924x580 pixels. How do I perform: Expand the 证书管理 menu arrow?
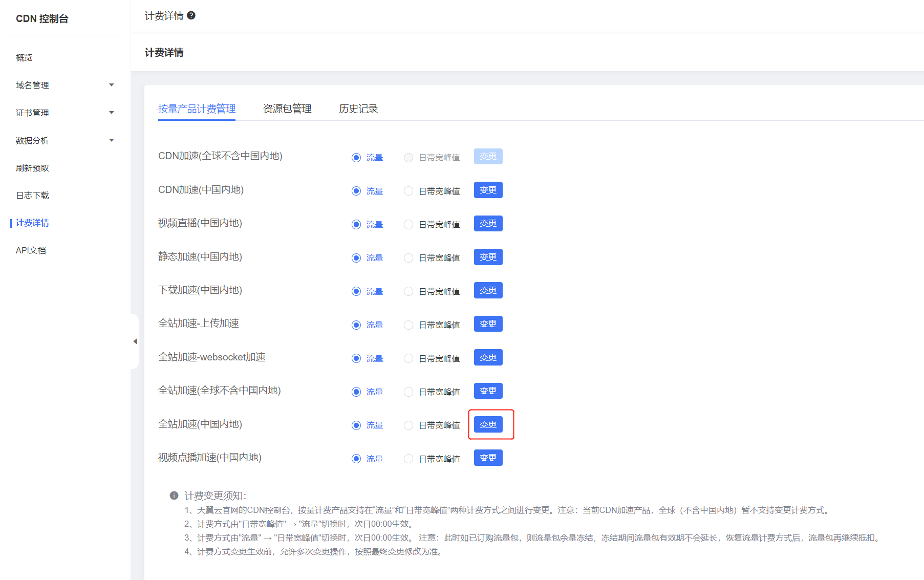coord(111,113)
